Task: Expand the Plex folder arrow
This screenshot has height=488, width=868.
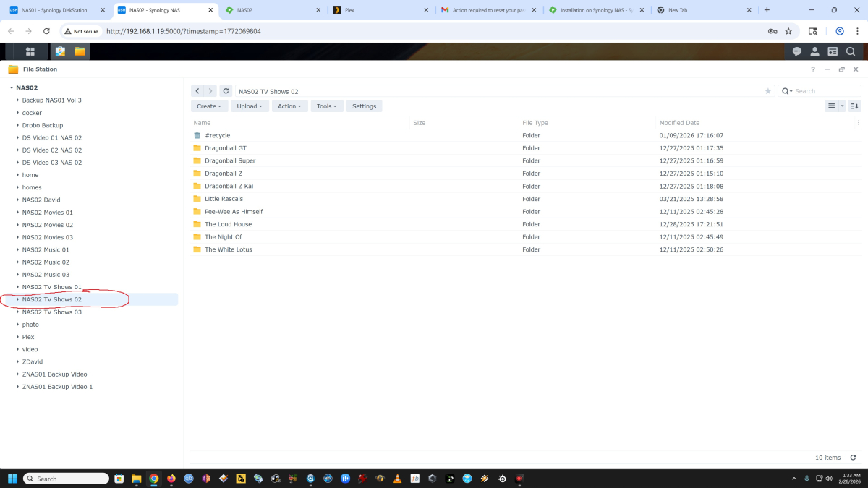Action: 17,337
